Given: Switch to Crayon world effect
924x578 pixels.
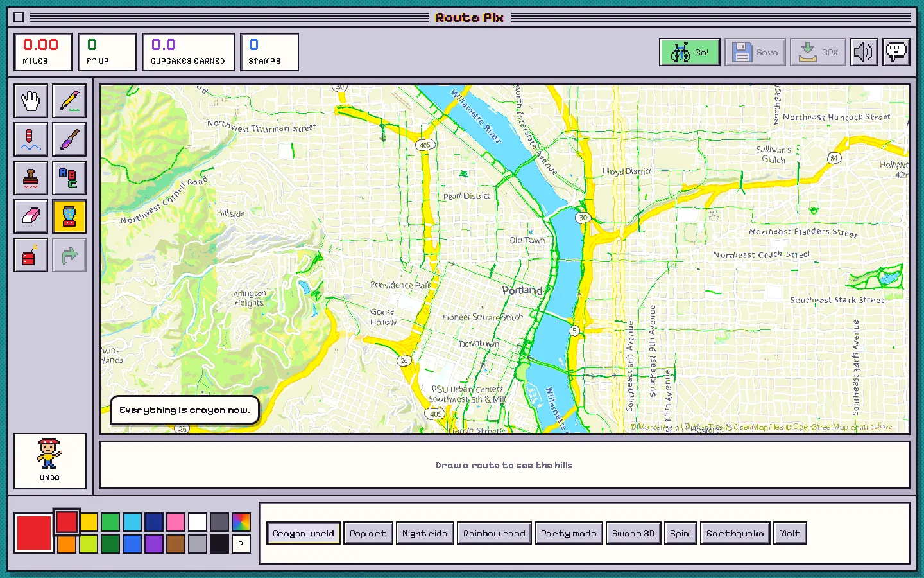Looking at the screenshot, I should (x=304, y=533).
